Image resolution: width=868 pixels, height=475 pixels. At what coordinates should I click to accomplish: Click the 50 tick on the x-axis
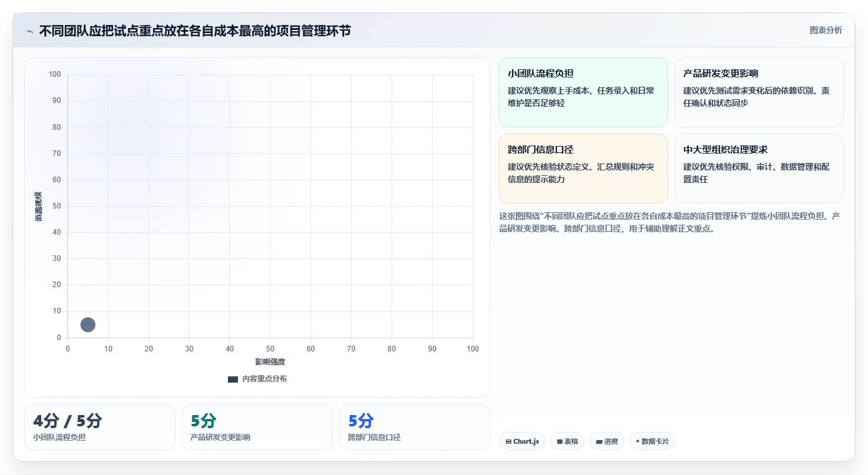pos(270,349)
